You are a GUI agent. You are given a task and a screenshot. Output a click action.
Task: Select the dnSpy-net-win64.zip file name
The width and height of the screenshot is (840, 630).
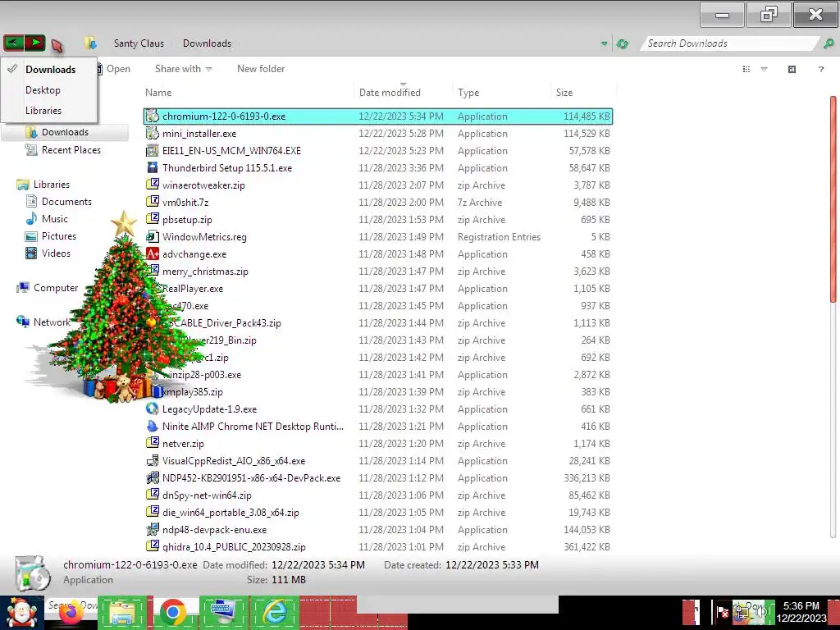(x=207, y=495)
